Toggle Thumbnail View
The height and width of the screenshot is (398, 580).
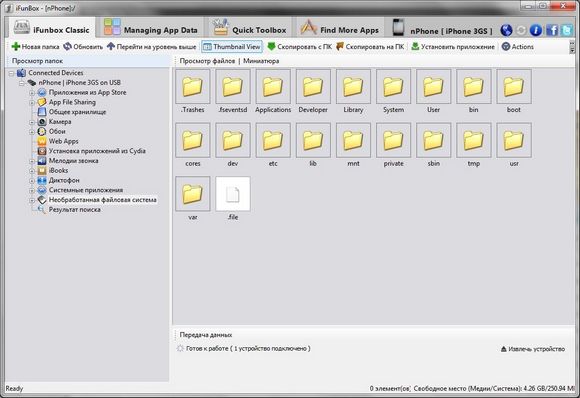pos(232,47)
